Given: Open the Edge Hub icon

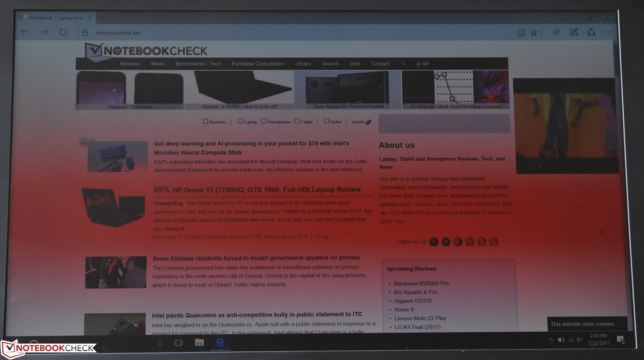Looking at the screenshot, I should pos(557,32).
